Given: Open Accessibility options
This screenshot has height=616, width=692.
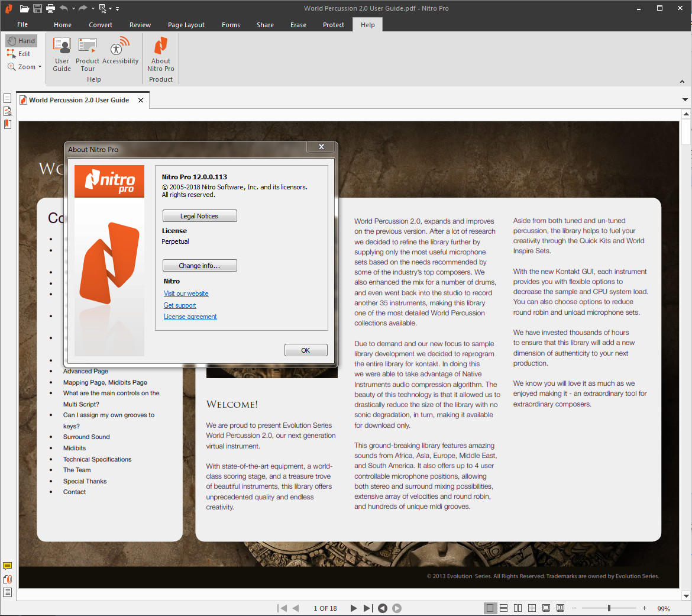Looking at the screenshot, I should pos(120,51).
